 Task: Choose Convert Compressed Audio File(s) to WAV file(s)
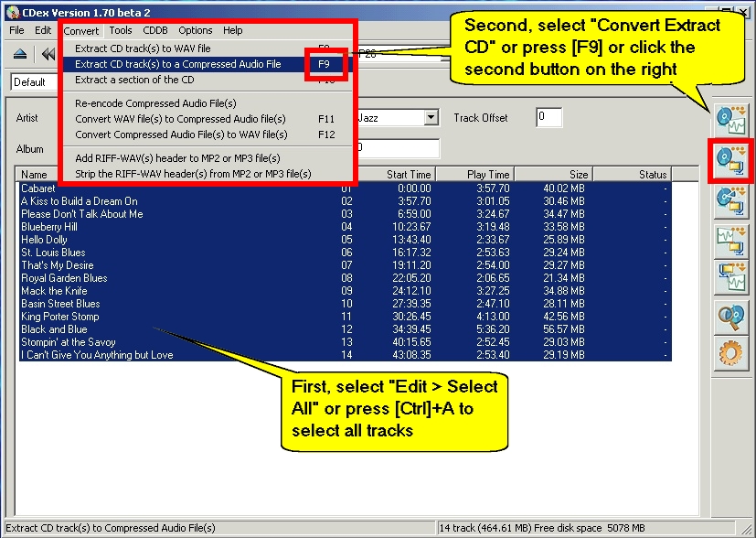(x=207, y=134)
